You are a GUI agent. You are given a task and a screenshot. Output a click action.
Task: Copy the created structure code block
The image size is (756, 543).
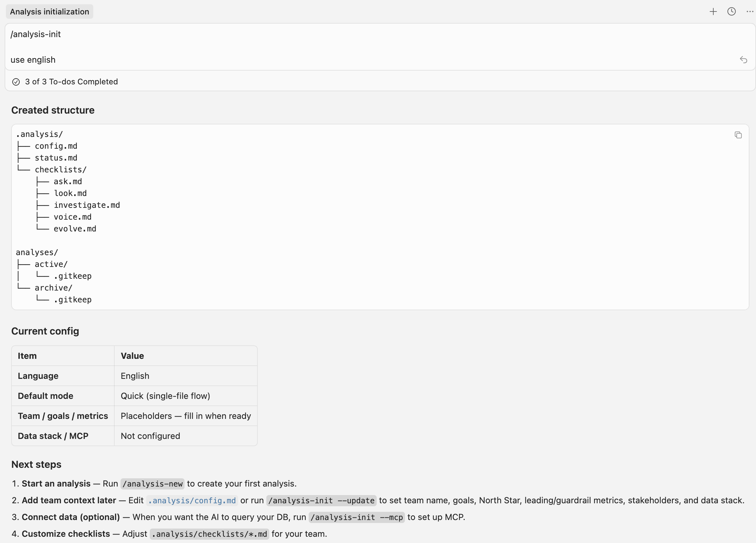(x=738, y=135)
